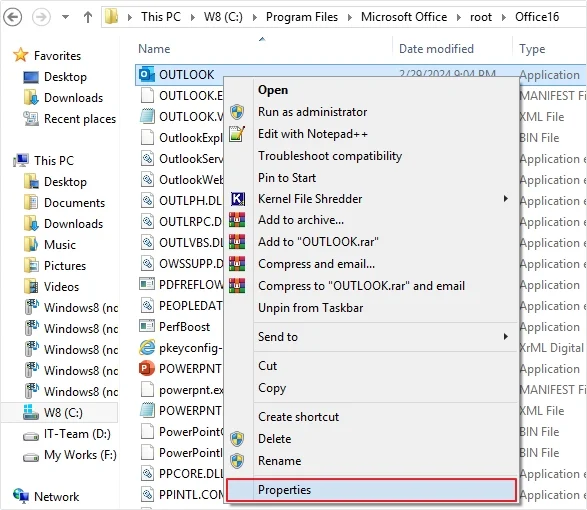
Task: Select This PC in the navigation pane
Action: pyautogui.click(x=54, y=161)
